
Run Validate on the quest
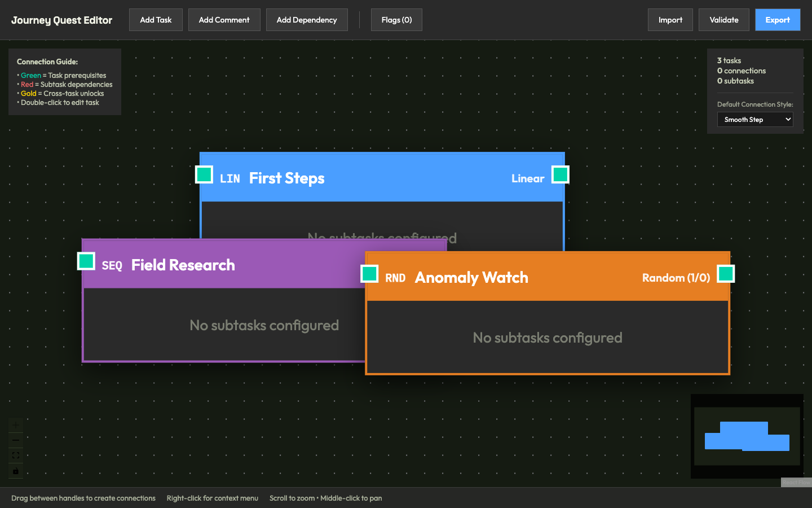724,20
